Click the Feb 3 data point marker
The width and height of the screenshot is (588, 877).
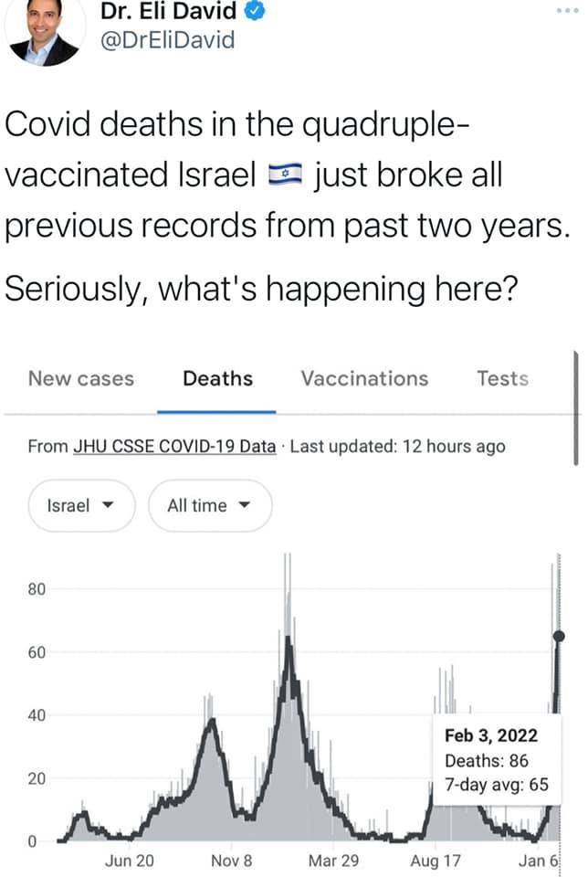(559, 636)
